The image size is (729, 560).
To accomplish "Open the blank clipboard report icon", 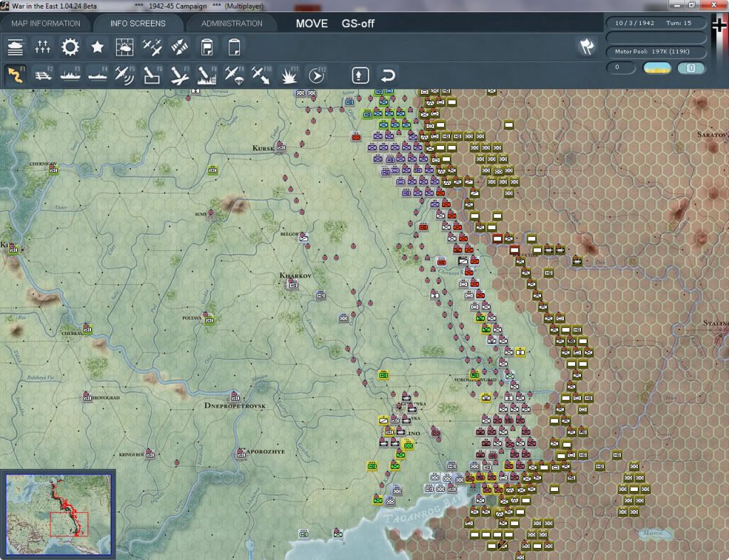I will [234, 47].
